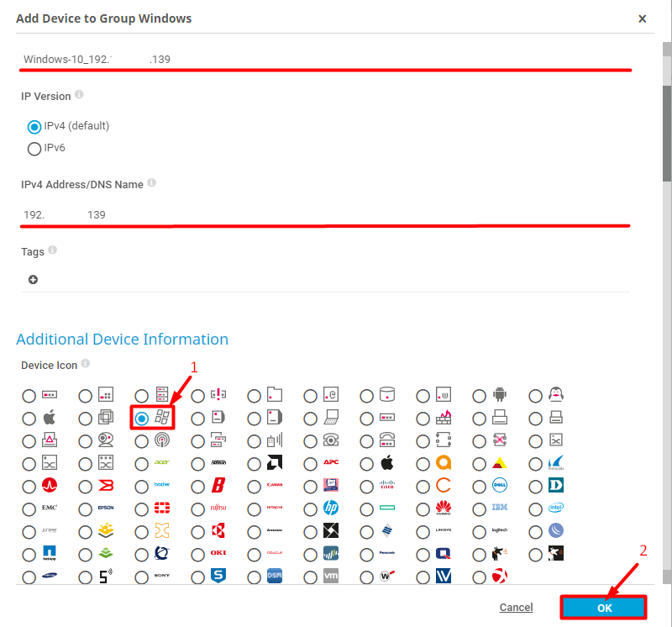Tick the radio button beside Logitech
Screen dimensions: 672x627
point(479,532)
